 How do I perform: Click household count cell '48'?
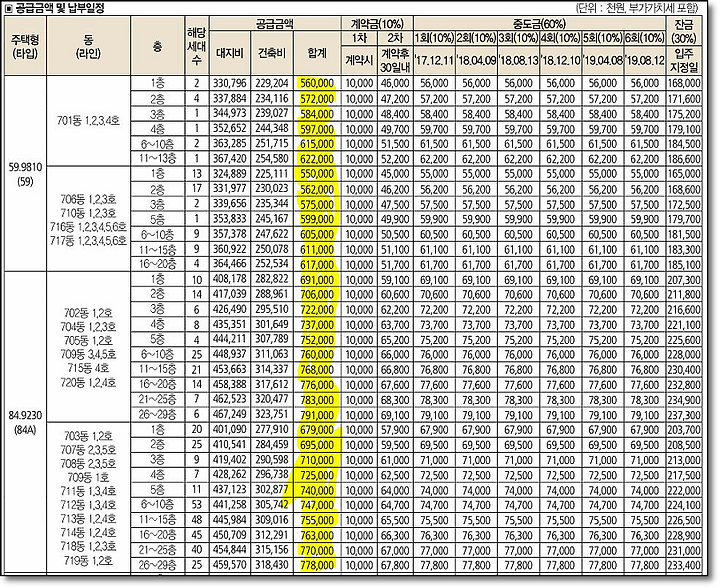click(x=197, y=520)
